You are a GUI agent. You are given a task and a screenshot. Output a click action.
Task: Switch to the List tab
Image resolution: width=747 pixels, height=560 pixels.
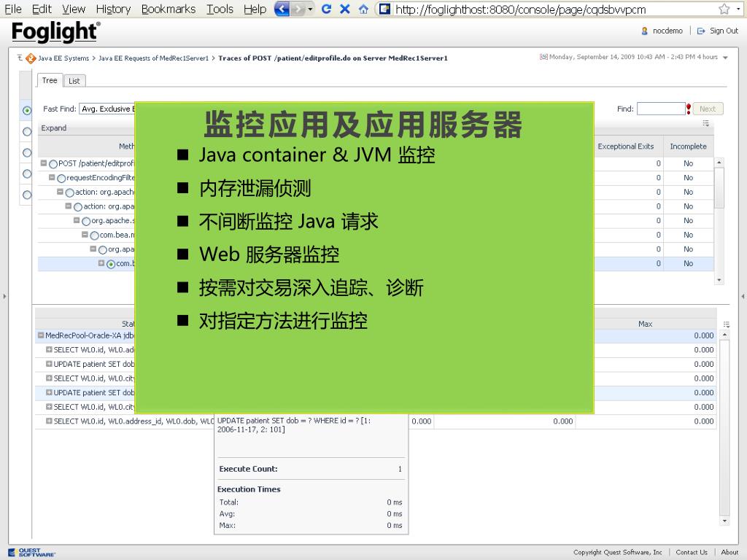click(x=74, y=81)
